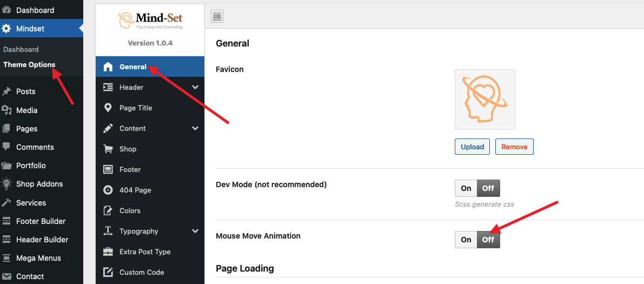Expand the Header section chevron
This screenshot has height=284, width=644.
pyautogui.click(x=195, y=87)
